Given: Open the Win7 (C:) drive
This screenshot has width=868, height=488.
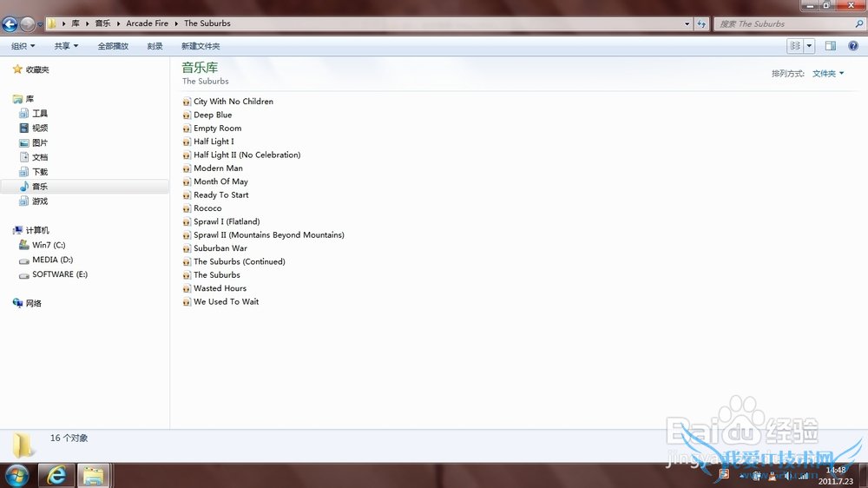Looking at the screenshot, I should [x=42, y=245].
